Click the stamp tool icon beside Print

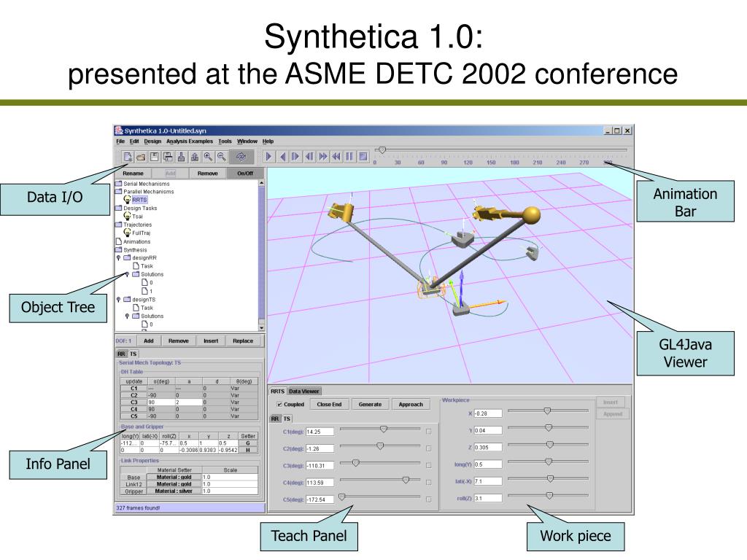pyautogui.click(x=181, y=157)
